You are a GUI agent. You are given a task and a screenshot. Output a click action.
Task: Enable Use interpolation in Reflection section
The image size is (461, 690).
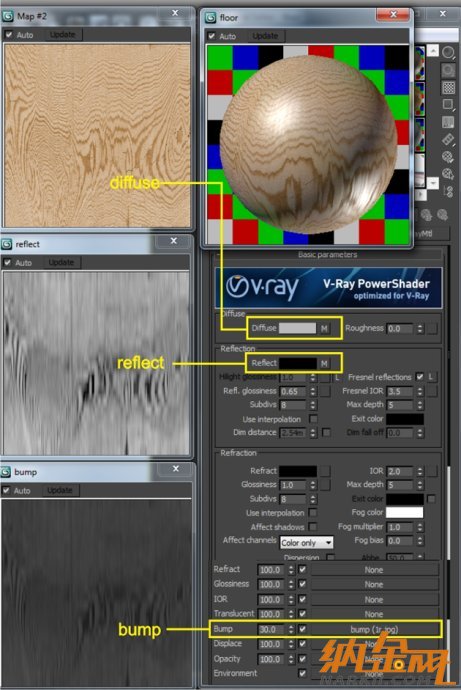[x=313, y=418]
